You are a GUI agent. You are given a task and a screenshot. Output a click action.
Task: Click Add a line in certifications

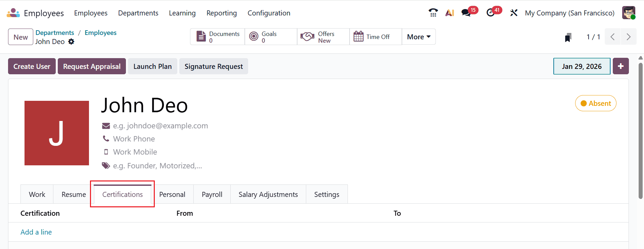tap(36, 232)
